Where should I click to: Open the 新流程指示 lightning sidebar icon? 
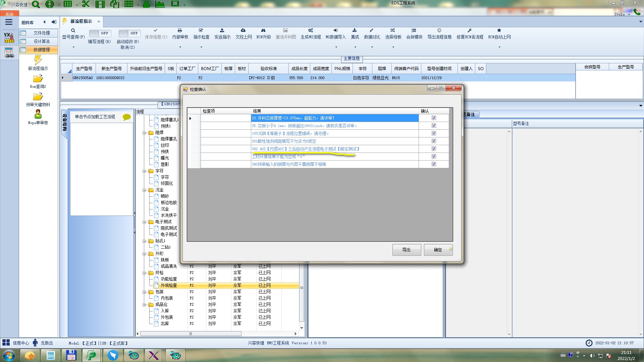[x=38, y=60]
